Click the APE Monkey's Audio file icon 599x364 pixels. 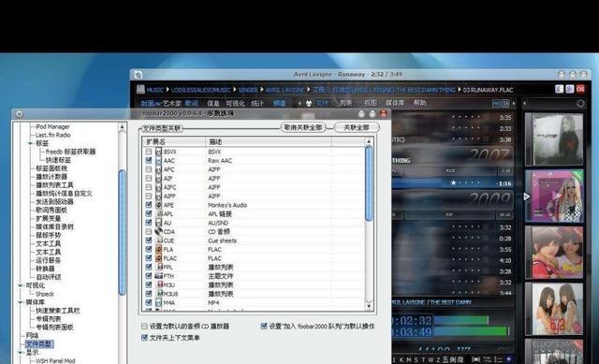[x=158, y=205]
